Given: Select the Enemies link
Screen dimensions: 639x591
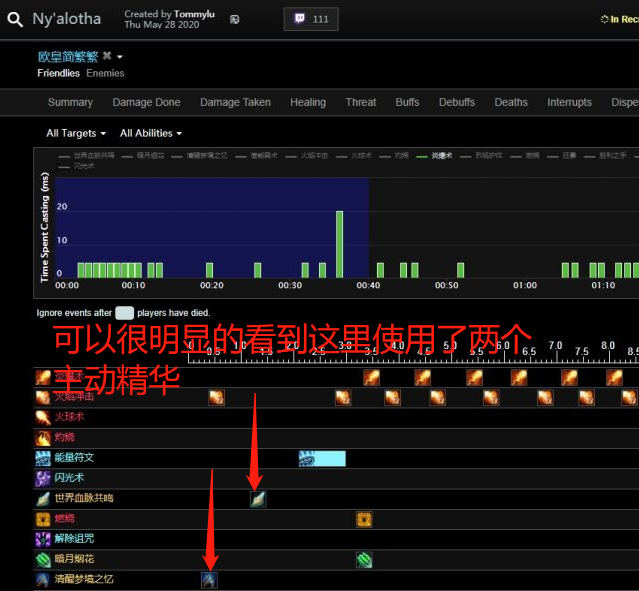Looking at the screenshot, I should tap(105, 73).
